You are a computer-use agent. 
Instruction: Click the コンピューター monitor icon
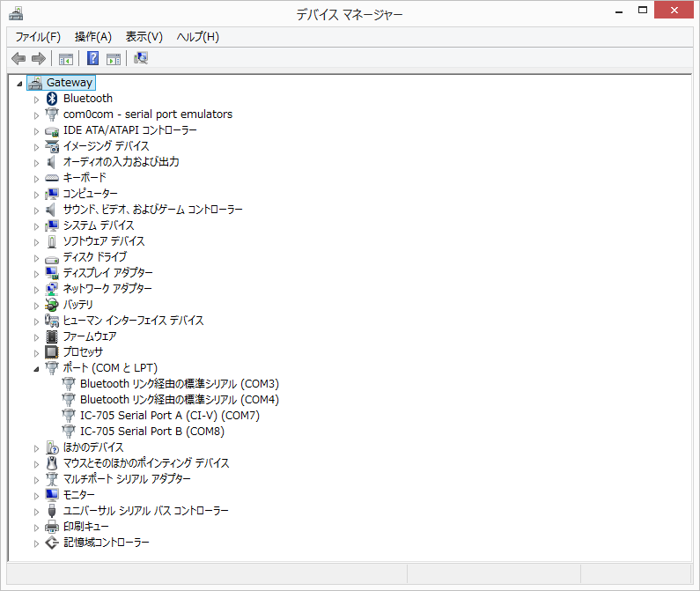[52, 194]
